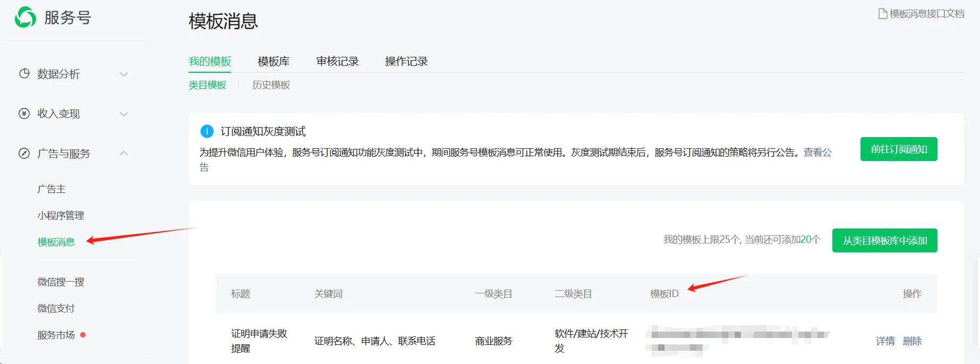Click the compass icon beside 广告与服务
This screenshot has width=980, height=364.
pos(24,154)
